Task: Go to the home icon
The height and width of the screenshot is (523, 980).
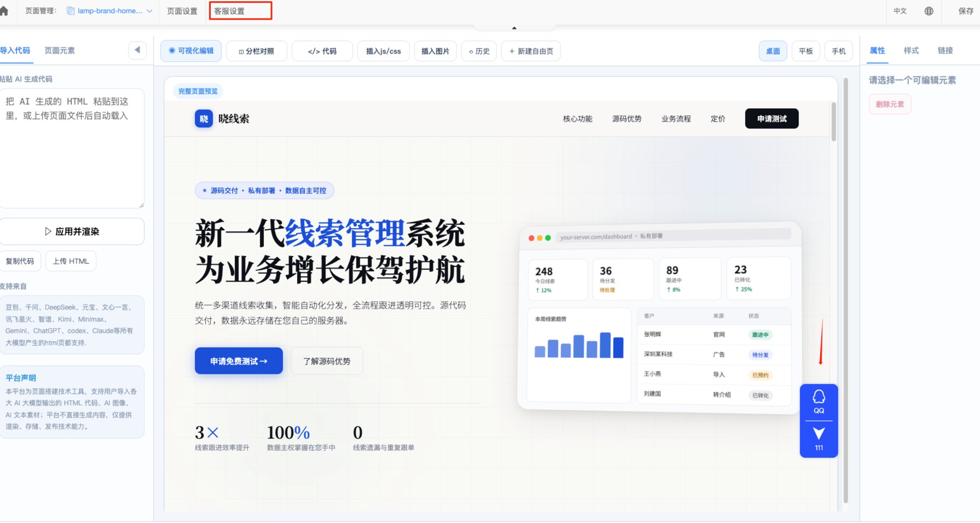Action: [4, 11]
